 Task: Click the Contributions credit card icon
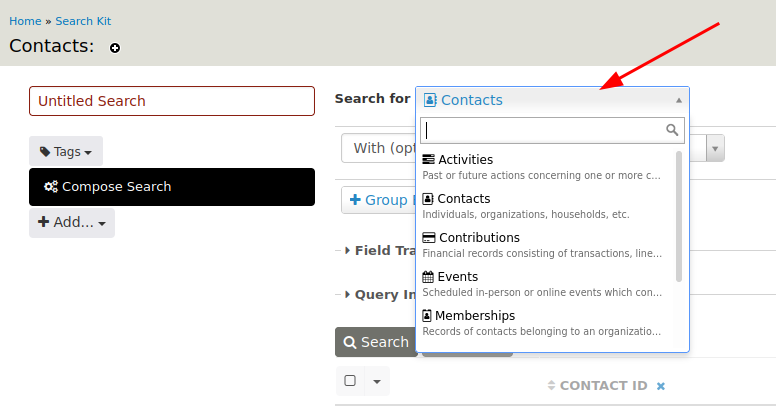coord(428,238)
